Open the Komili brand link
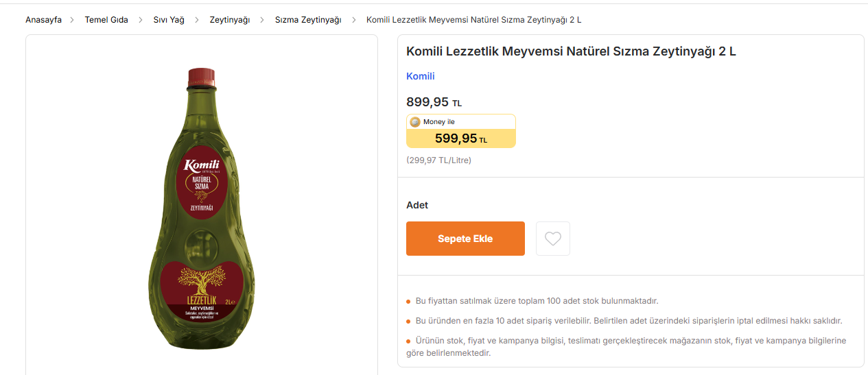Screen dimensions: 868x375 pos(421,76)
